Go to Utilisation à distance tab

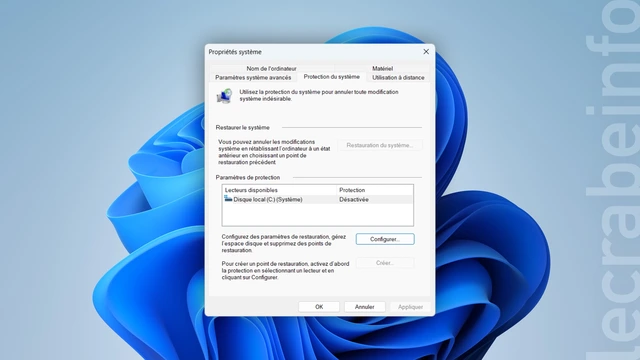(x=398, y=78)
